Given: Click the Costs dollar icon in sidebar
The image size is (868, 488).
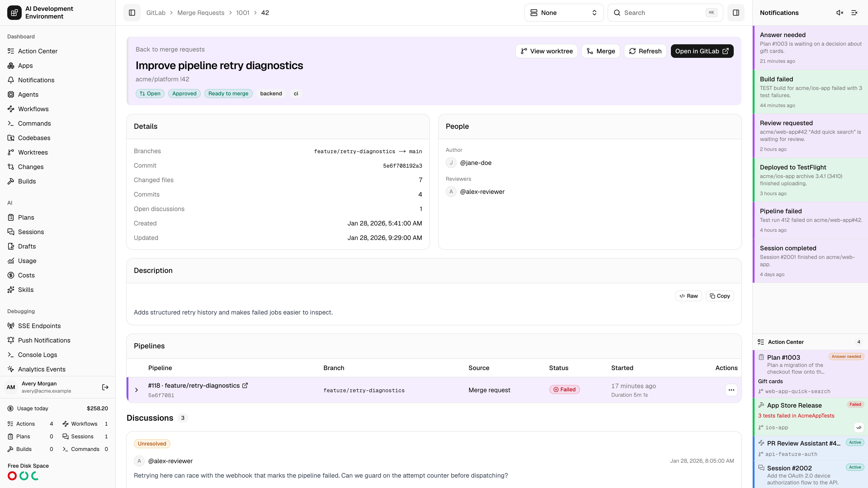Looking at the screenshot, I should pyautogui.click(x=11, y=275).
